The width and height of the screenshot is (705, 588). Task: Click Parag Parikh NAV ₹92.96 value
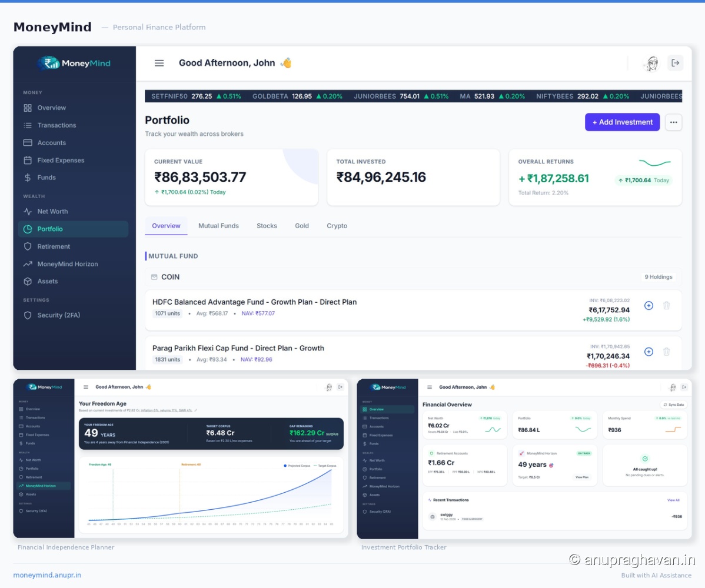(x=256, y=360)
